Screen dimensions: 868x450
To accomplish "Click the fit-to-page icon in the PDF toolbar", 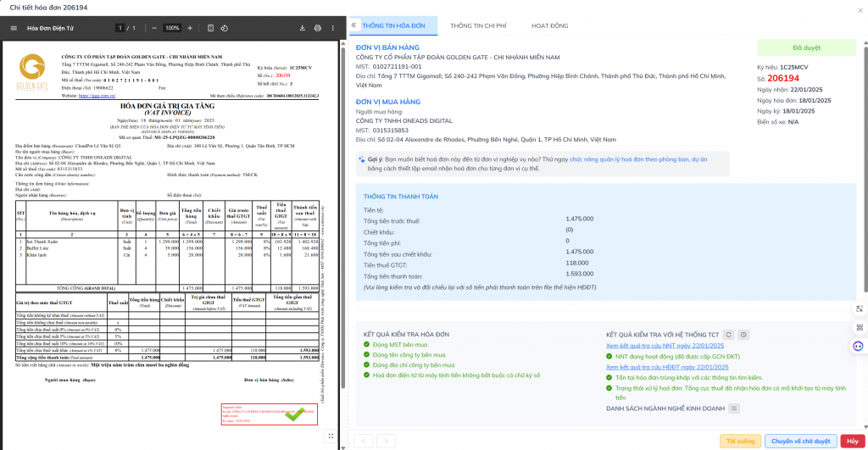I will coord(210,28).
